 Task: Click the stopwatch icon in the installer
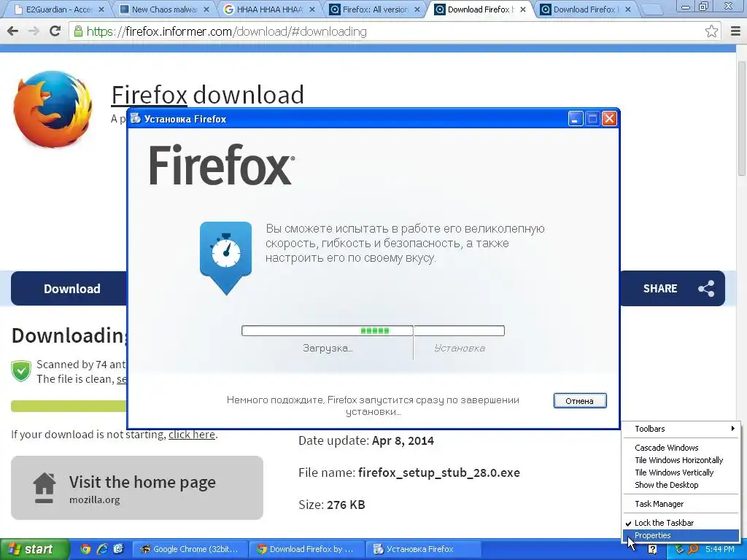coord(226,257)
